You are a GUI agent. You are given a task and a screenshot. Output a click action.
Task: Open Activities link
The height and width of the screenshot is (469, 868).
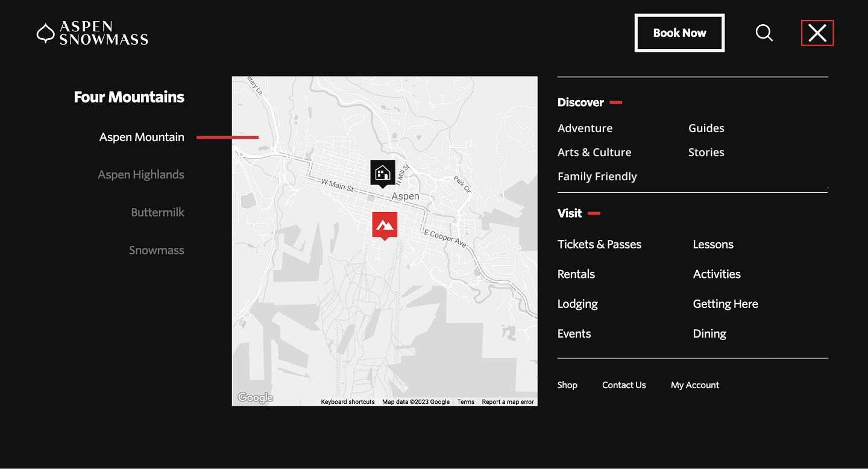click(717, 274)
